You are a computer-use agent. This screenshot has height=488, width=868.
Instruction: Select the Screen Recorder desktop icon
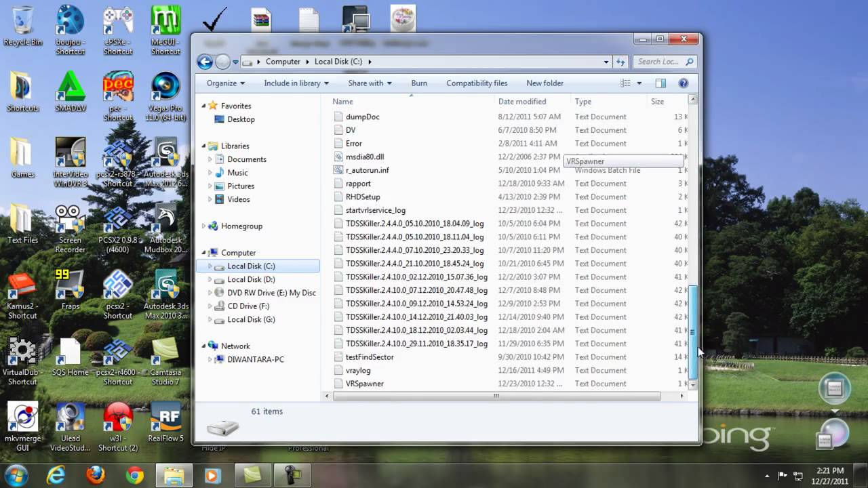coord(71,228)
